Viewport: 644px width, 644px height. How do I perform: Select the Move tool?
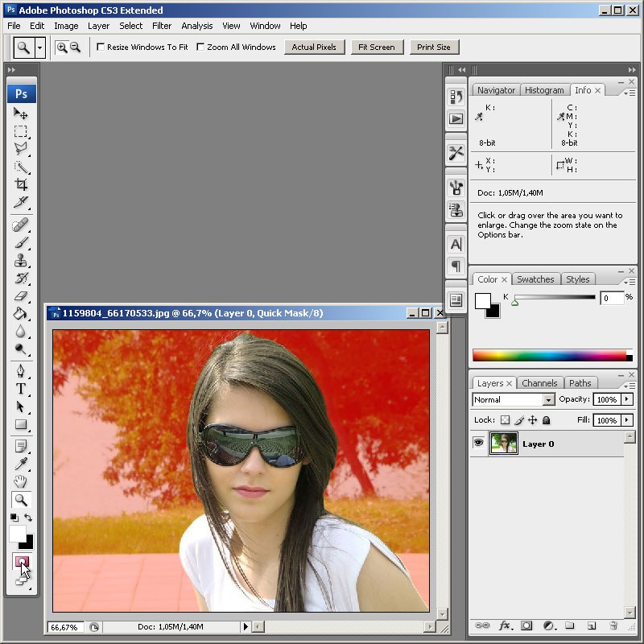click(21, 114)
